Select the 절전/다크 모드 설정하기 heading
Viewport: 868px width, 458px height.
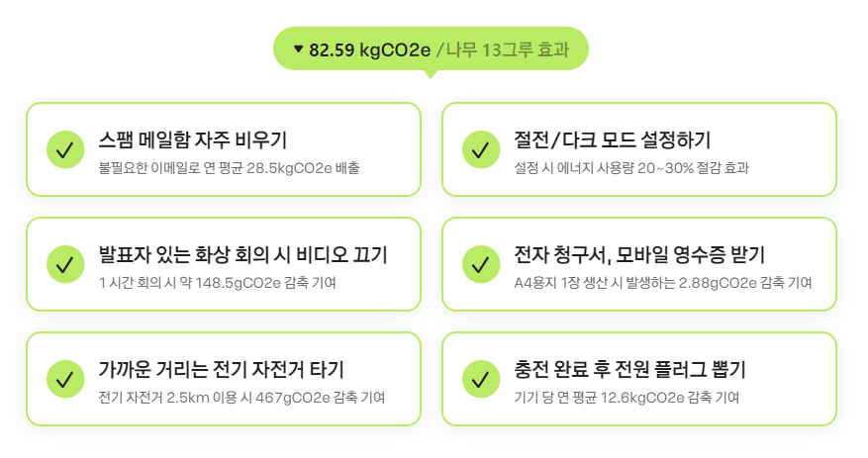tap(612, 139)
